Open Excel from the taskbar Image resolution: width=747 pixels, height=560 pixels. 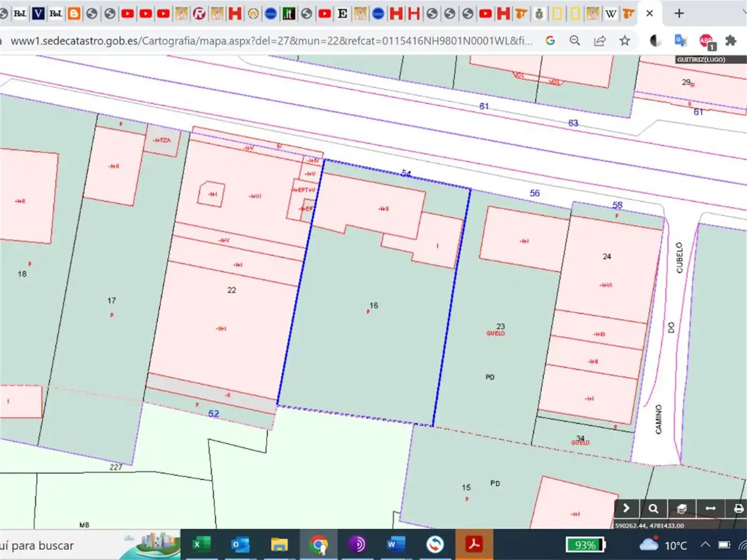[x=200, y=544]
